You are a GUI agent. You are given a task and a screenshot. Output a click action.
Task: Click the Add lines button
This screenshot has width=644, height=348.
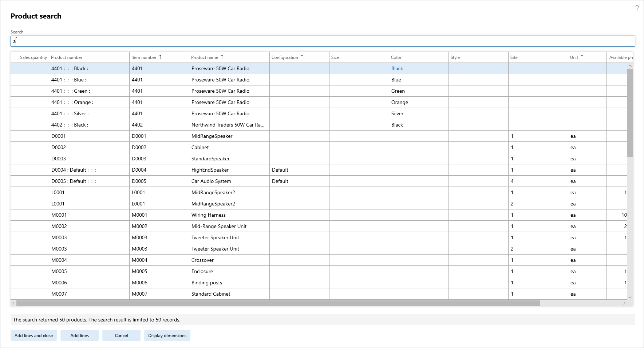[x=79, y=335]
